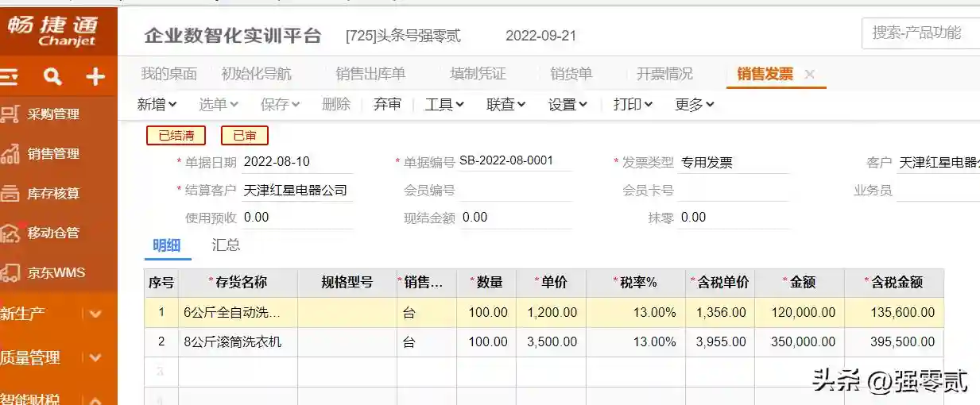Expand the 打印 print dropdown
The height and width of the screenshot is (405, 980).
coord(633,105)
